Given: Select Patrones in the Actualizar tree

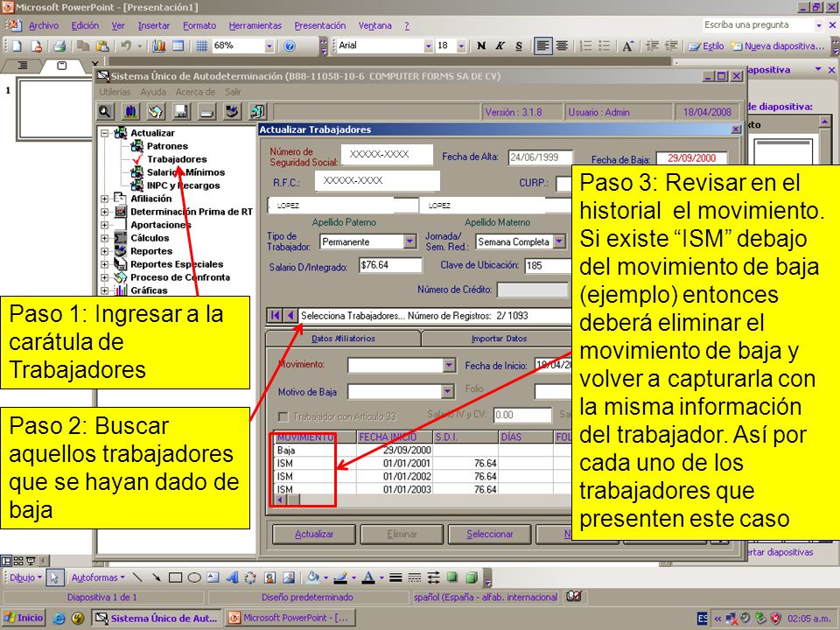Looking at the screenshot, I should pos(168,146).
